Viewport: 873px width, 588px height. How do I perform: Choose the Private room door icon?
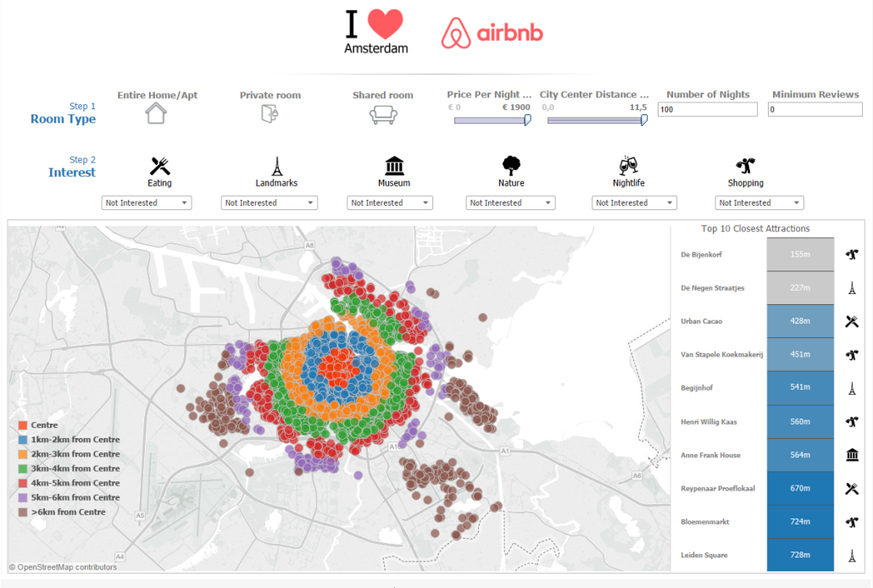pos(270,114)
